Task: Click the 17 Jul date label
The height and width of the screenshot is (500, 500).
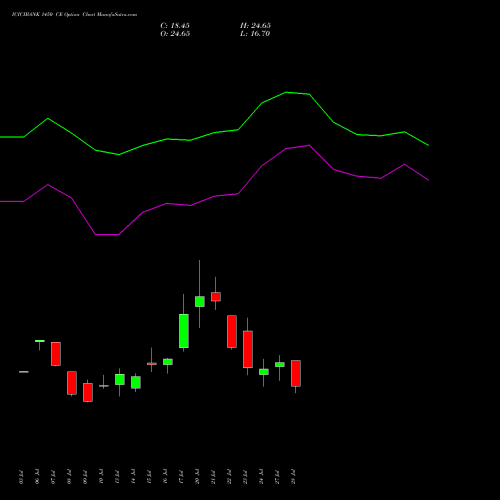Action: pyautogui.click(x=181, y=477)
